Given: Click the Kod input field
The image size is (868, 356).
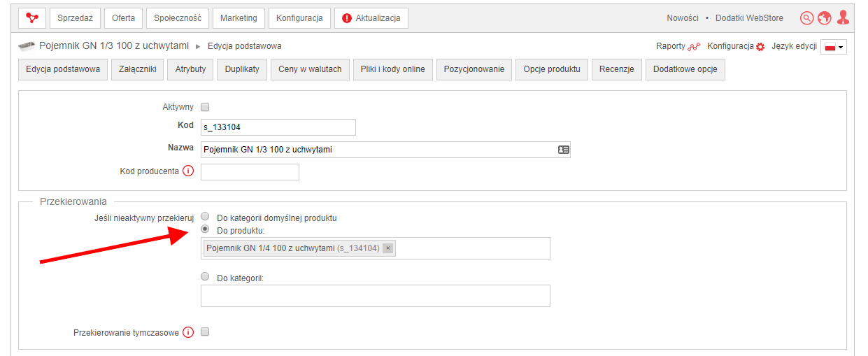Looking at the screenshot, I should [278, 127].
